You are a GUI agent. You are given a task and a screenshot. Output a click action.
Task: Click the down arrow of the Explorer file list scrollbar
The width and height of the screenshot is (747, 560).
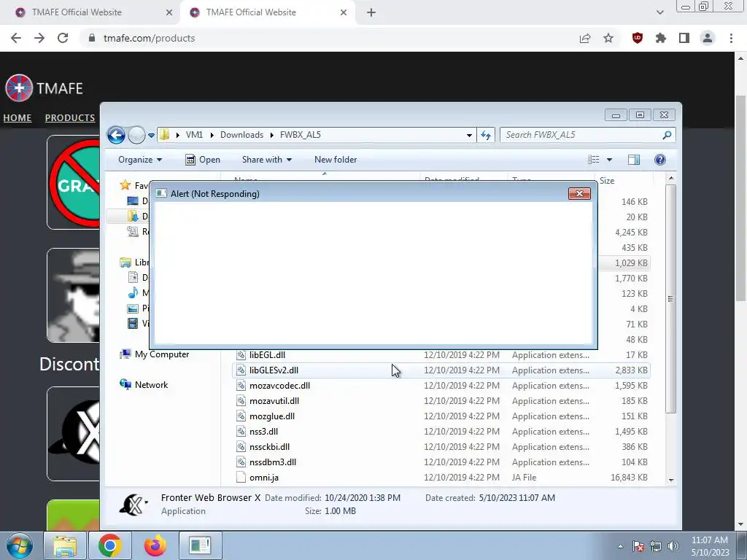coord(671,480)
